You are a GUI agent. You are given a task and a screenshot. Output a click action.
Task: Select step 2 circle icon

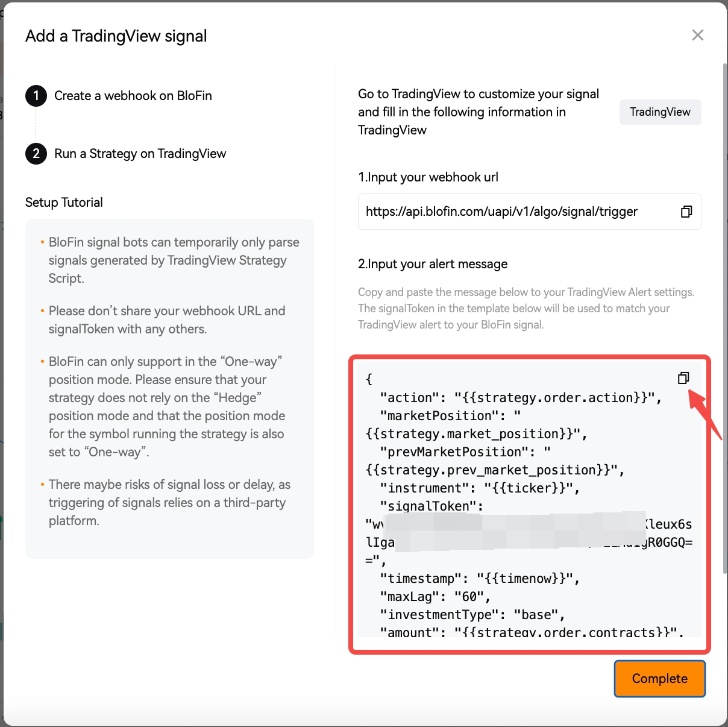36,153
